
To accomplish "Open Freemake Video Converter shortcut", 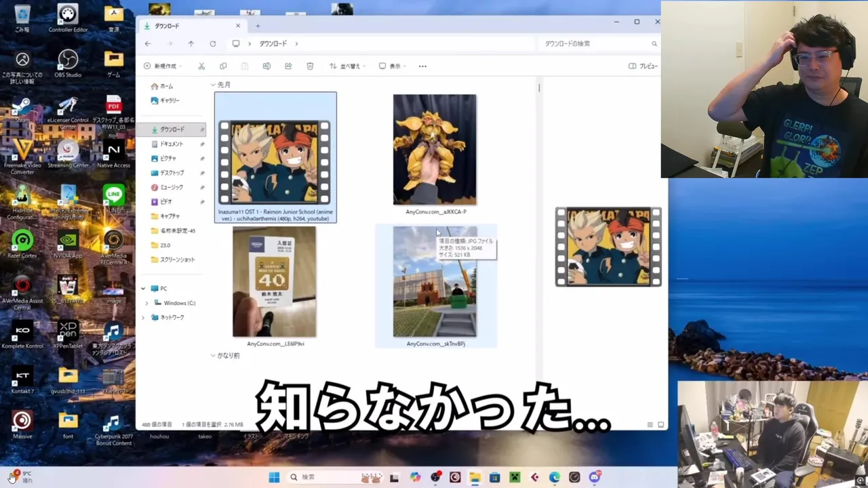I will pos(22,156).
